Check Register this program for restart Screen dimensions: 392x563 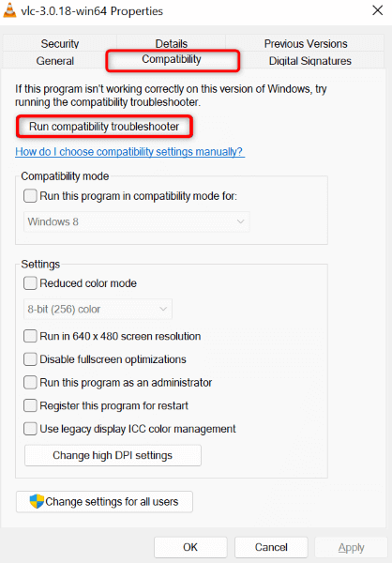tap(30, 405)
